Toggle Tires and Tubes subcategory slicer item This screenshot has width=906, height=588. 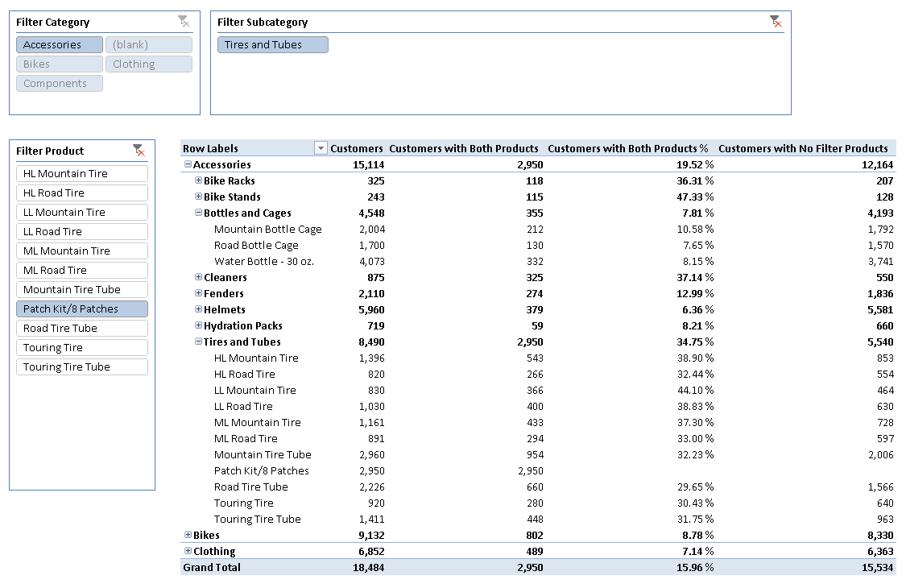coord(273,44)
